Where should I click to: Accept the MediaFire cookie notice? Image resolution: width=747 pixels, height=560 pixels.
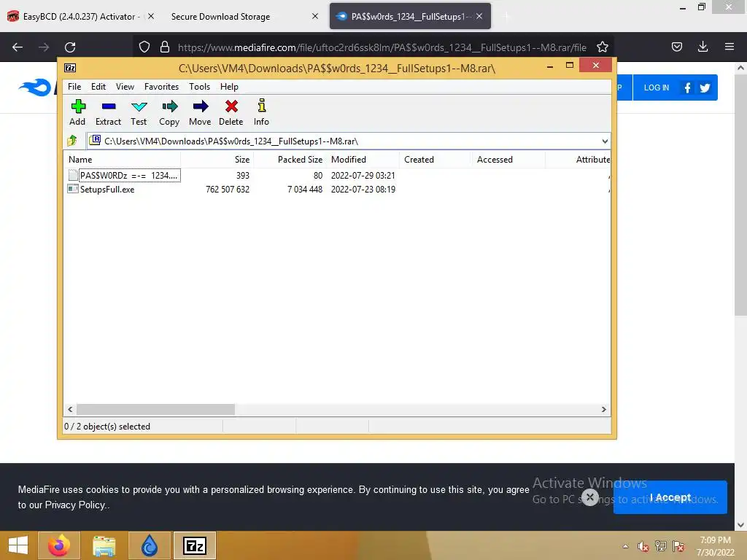[x=670, y=497]
